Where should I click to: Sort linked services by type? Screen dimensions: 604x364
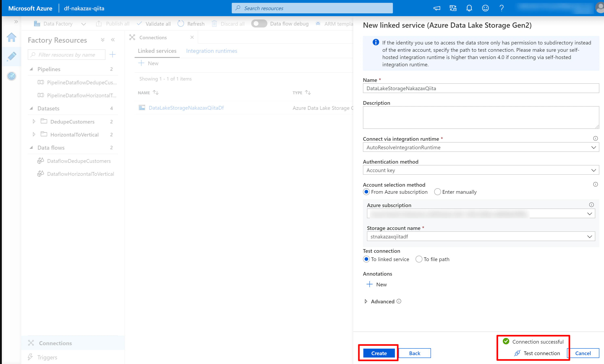point(308,93)
